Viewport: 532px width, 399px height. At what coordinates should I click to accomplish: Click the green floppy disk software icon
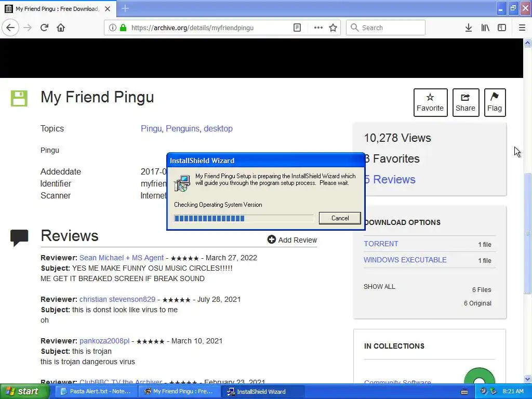19,98
